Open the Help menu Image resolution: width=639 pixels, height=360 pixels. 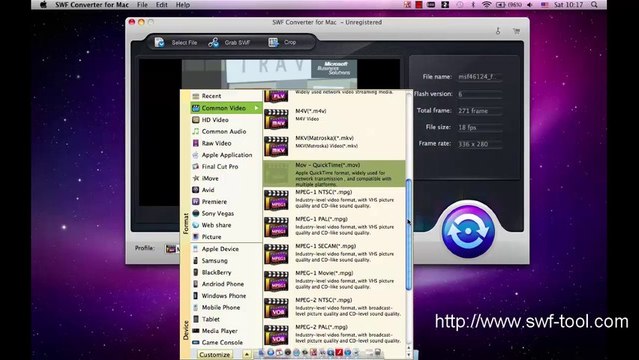pyautogui.click(x=183, y=5)
